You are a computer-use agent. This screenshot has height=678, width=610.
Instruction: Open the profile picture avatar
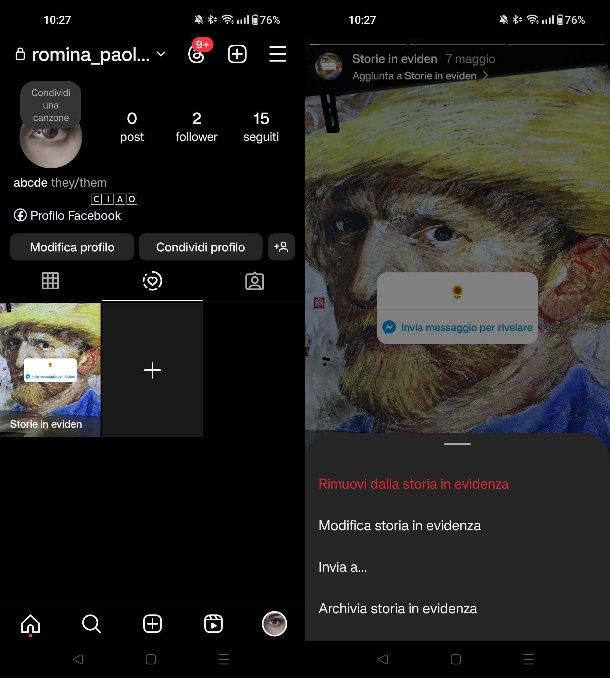point(51,145)
